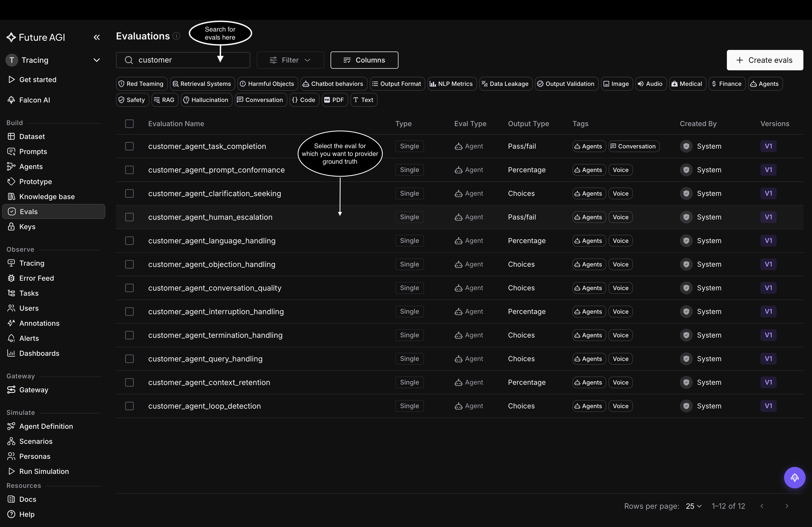This screenshot has height=527, width=812.
Task: Open Dataset from sidebar
Action: [32, 136]
